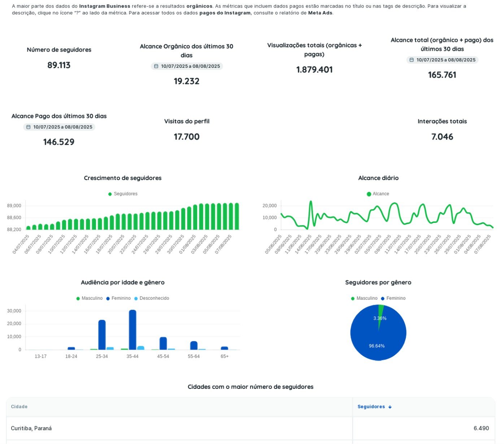The width and height of the screenshot is (504, 444).
Task: Click the Feminino bar for 55-64
Action: (194, 346)
